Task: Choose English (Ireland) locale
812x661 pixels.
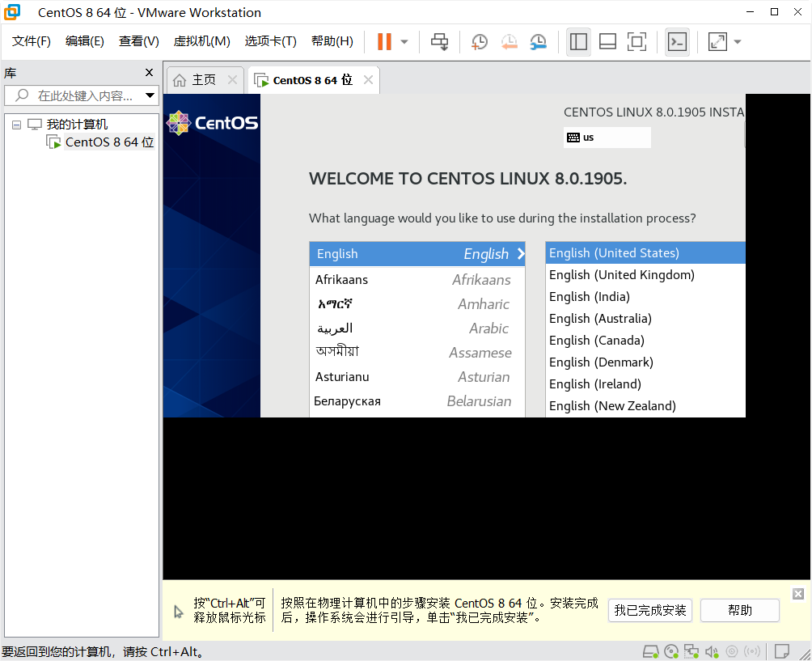Action: click(645, 383)
